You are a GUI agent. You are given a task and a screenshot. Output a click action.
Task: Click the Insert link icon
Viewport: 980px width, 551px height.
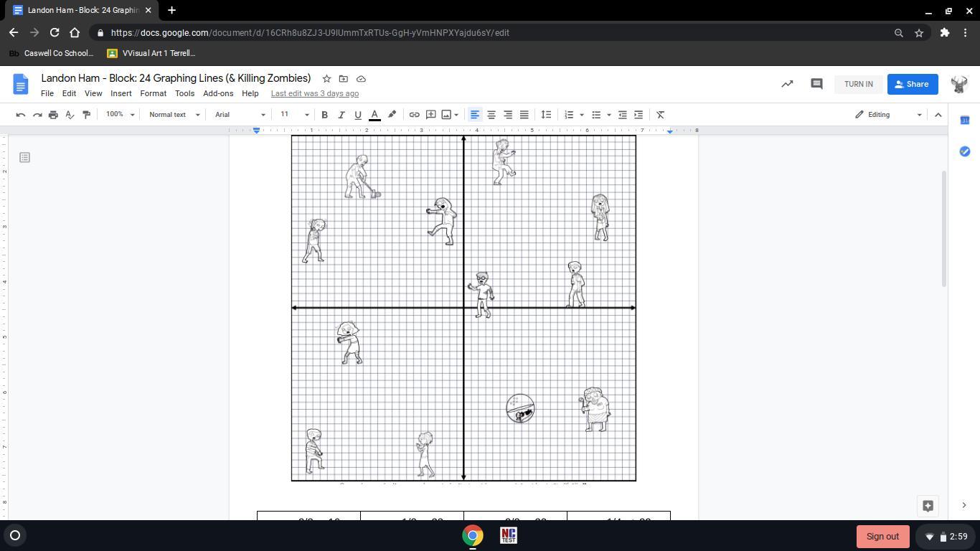point(414,115)
